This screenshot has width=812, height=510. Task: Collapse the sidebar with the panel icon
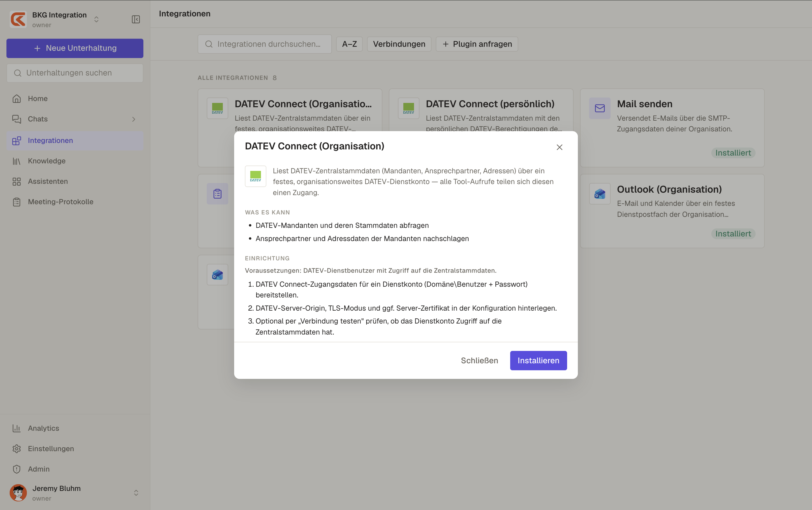pyautogui.click(x=136, y=19)
